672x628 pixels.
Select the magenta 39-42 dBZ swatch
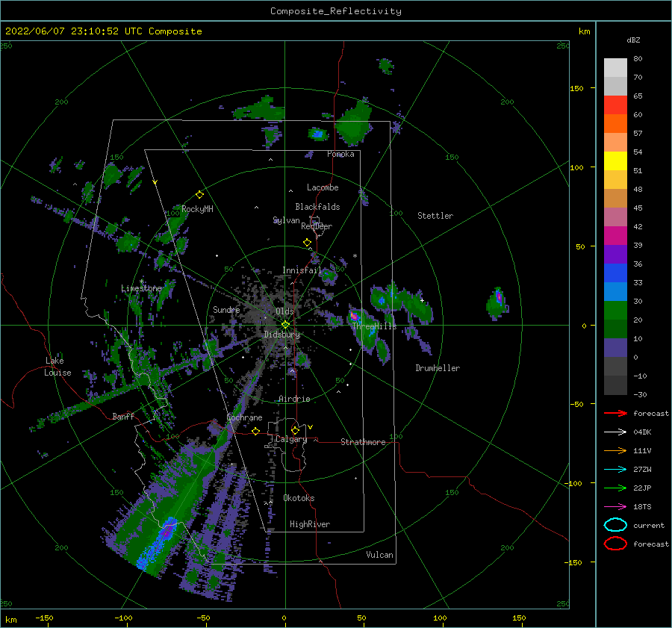click(615, 236)
